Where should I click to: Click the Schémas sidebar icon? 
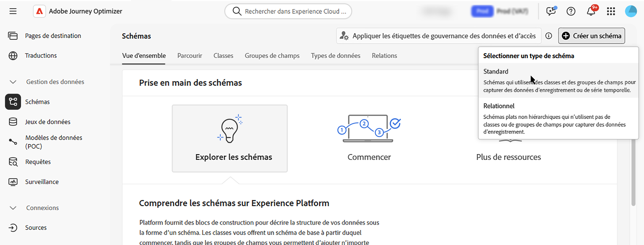click(13, 102)
